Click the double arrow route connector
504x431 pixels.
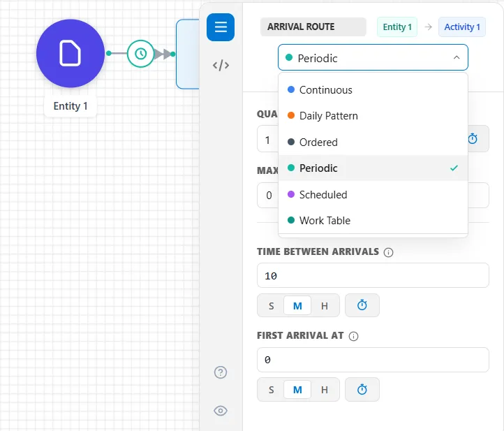point(163,54)
